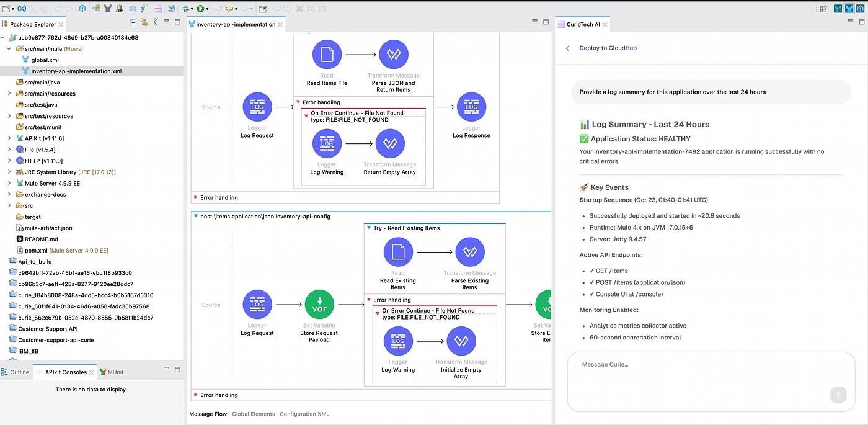868x425 pixels.
Task: Select the Initialize Empty Array transform
Action: [x=461, y=341]
